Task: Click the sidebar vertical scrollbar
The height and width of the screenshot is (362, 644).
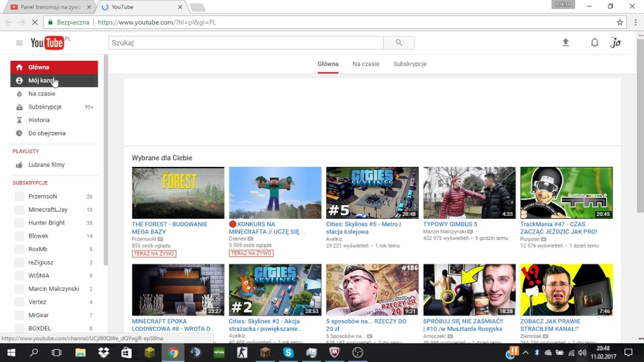Action: [106, 161]
